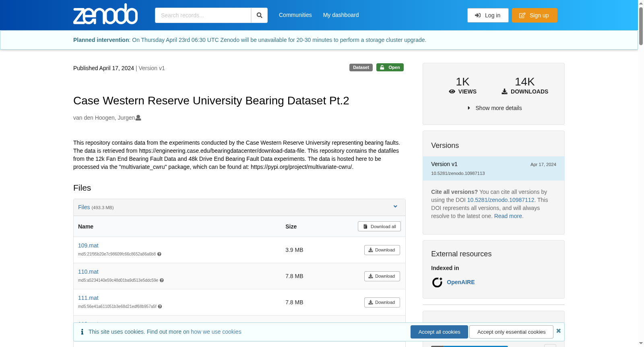Click the version DOI 10.5281/zenodo.10987113 text
644x347 pixels.
point(458,173)
